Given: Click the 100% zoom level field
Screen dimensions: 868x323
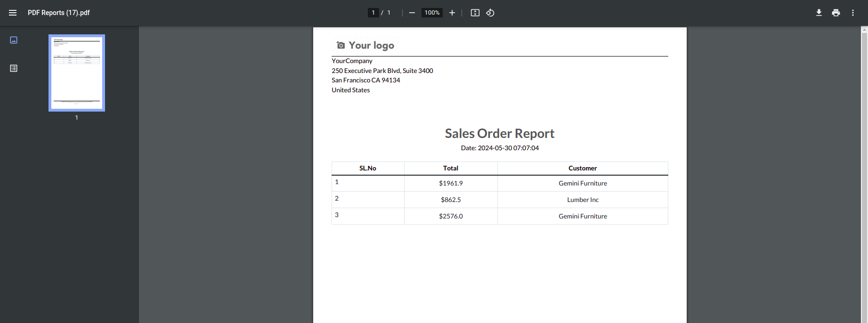Looking at the screenshot, I should [x=432, y=13].
